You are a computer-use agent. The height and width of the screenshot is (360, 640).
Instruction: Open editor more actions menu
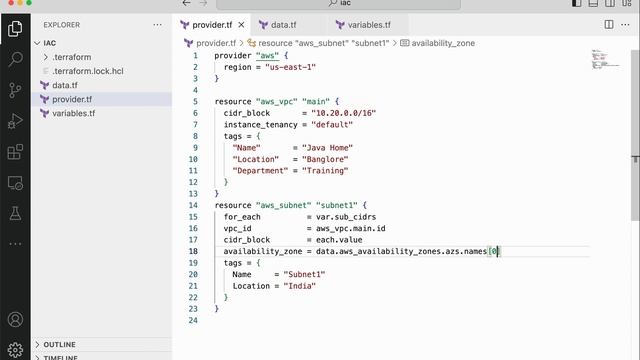point(625,25)
